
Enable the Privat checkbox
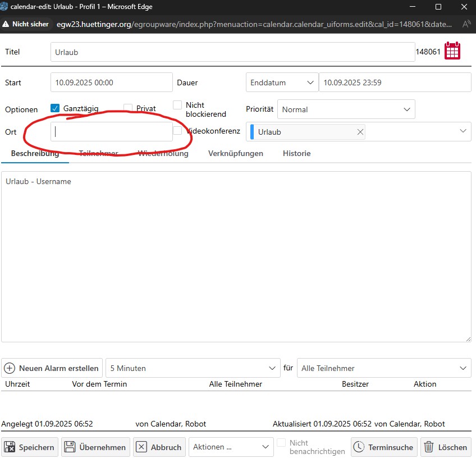pyautogui.click(x=128, y=108)
